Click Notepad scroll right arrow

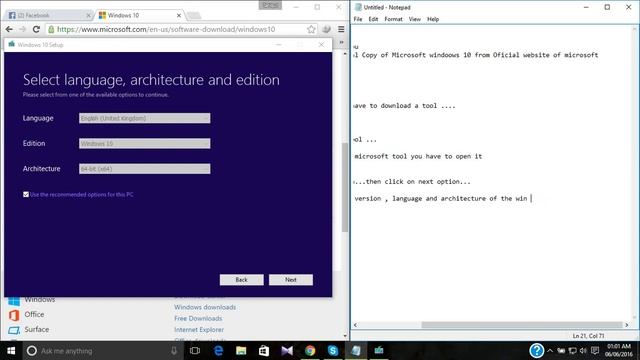[x=627, y=325]
